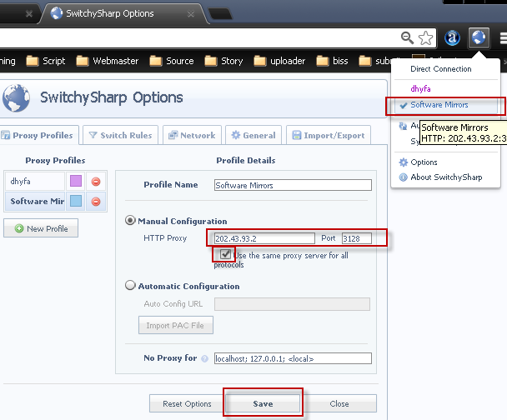Switch to the Network tab
Screen dimensions: 507x420
click(x=192, y=135)
